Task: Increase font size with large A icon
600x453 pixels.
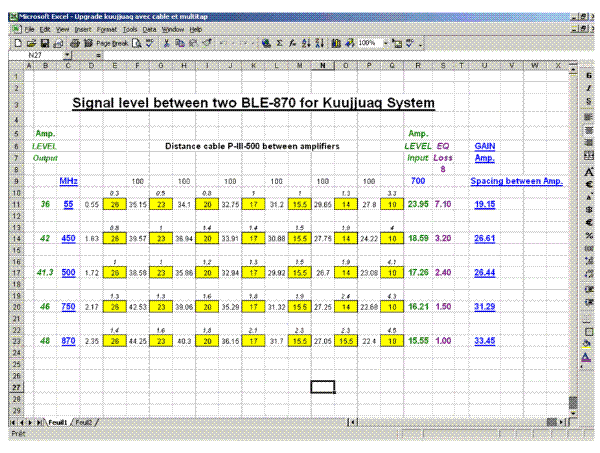Action: click(x=589, y=172)
